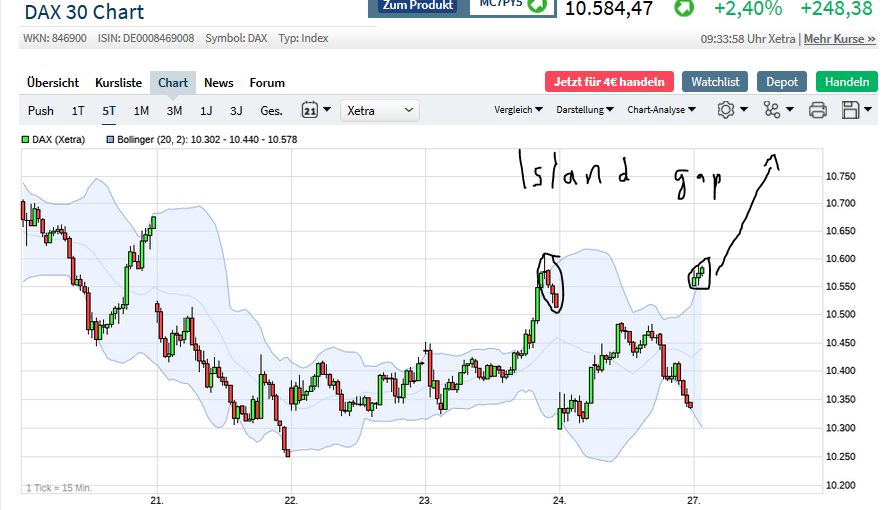Click the 24. date axis label
The height and width of the screenshot is (510, 894).
coord(559,501)
